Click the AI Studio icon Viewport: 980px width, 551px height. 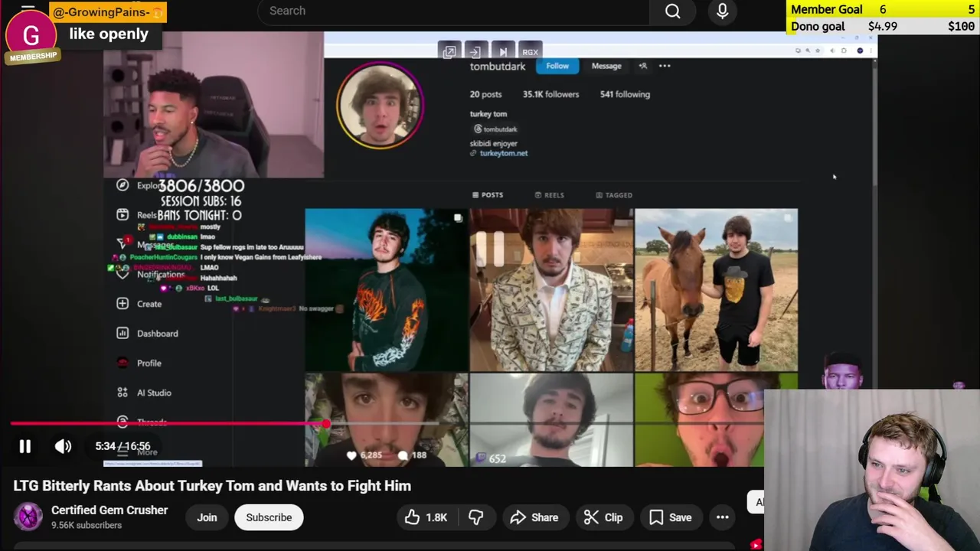[x=122, y=393]
